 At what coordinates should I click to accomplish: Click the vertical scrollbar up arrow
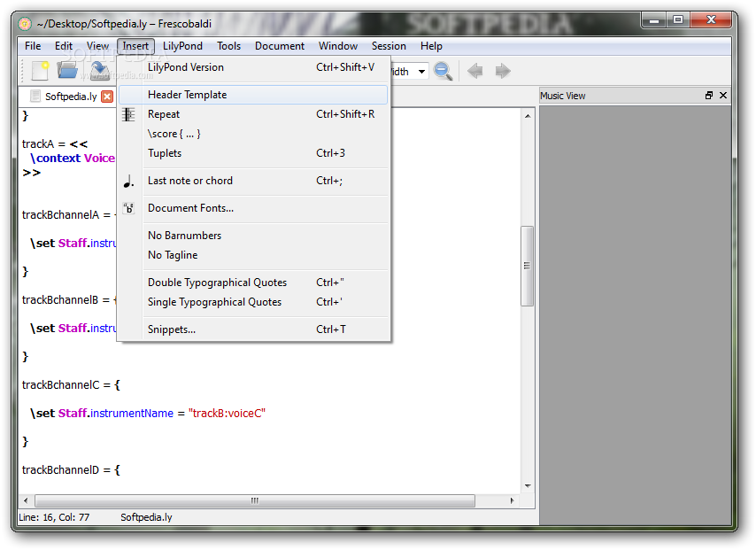click(528, 116)
